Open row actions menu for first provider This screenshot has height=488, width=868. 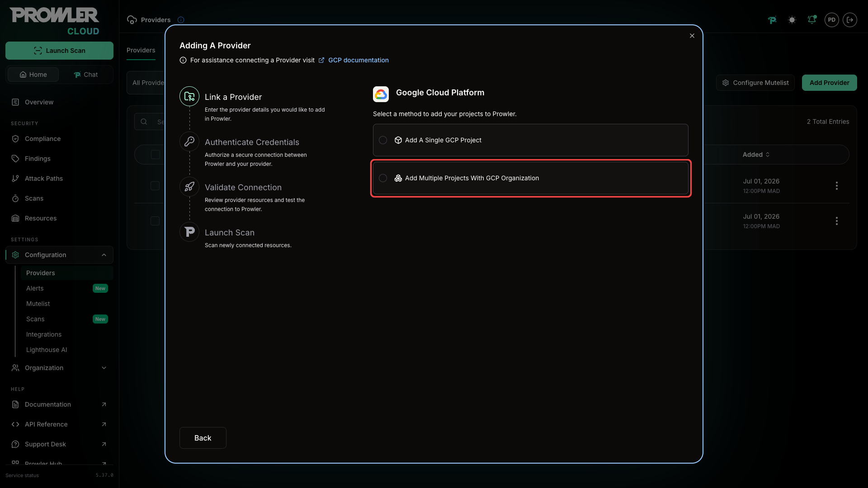tap(837, 186)
